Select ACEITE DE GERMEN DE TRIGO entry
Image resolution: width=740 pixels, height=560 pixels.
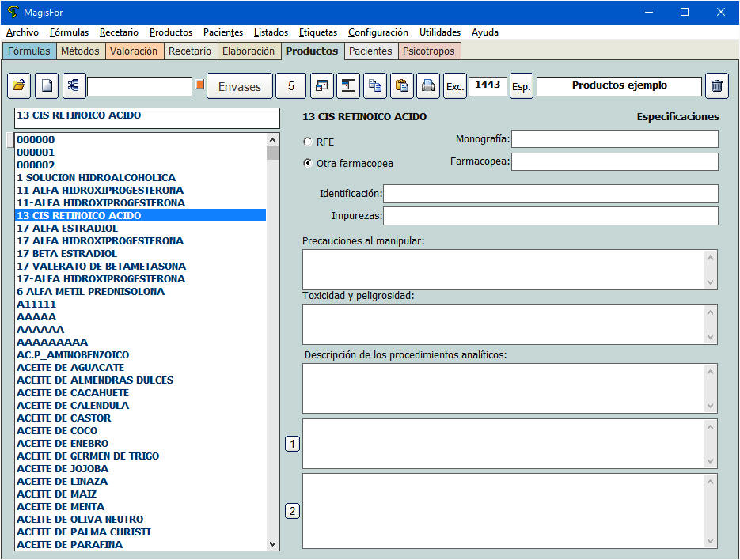141,456
